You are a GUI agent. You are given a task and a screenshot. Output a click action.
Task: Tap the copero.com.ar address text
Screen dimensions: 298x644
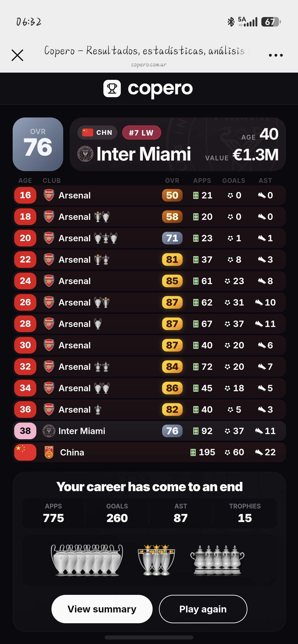coord(149,65)
